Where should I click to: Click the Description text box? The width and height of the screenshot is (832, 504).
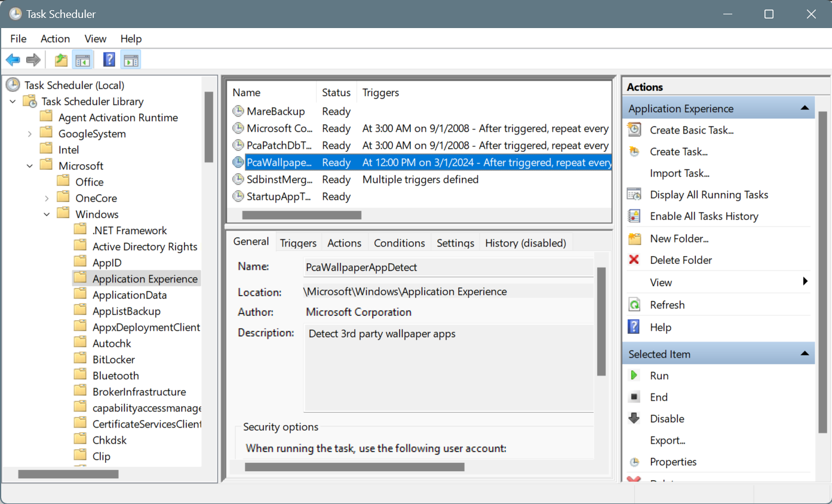point(449,368)
